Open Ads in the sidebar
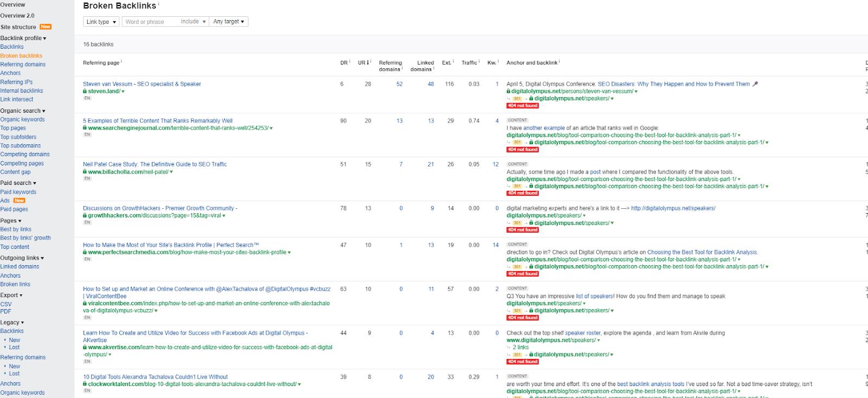 tap(5, 201)
